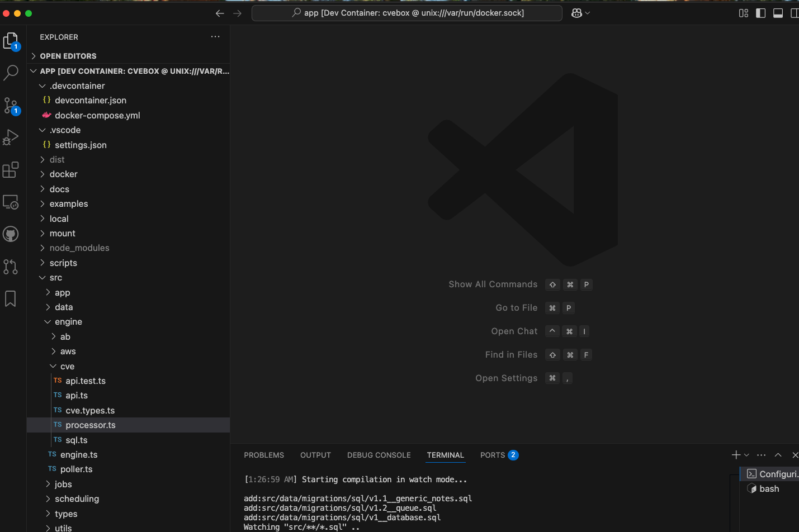Collapse the .devcontainer folder

[x=129, y=85]
